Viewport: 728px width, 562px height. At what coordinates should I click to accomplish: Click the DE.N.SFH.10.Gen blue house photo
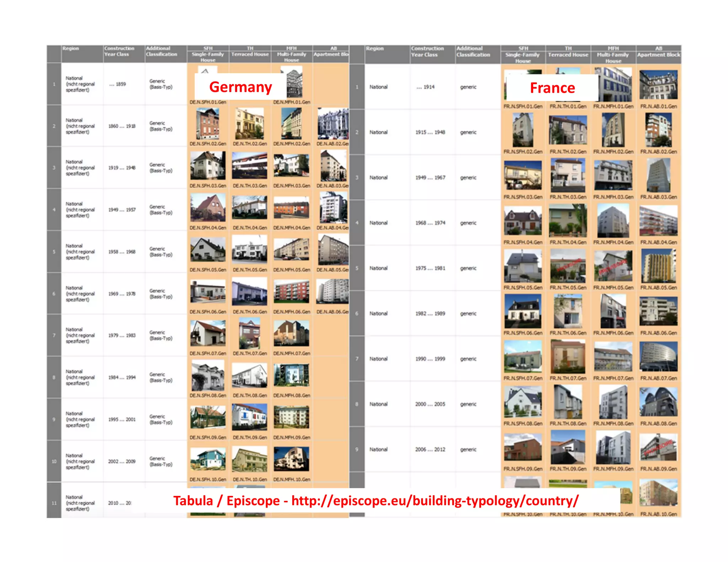point(208,459)
